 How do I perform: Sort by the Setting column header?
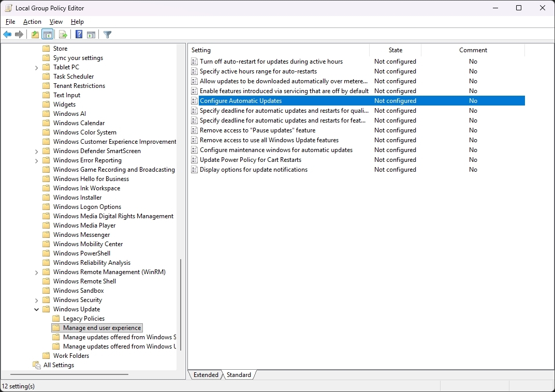(278, 50)
